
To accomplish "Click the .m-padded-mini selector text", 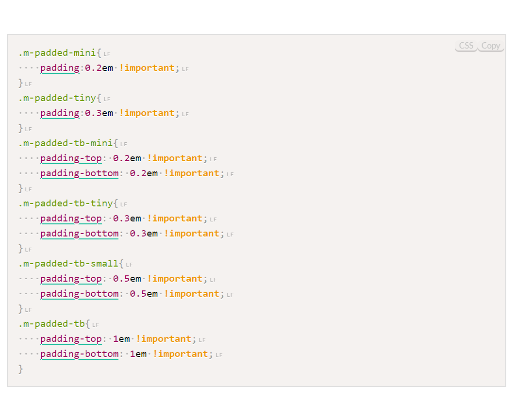I will tap(57, 53).
